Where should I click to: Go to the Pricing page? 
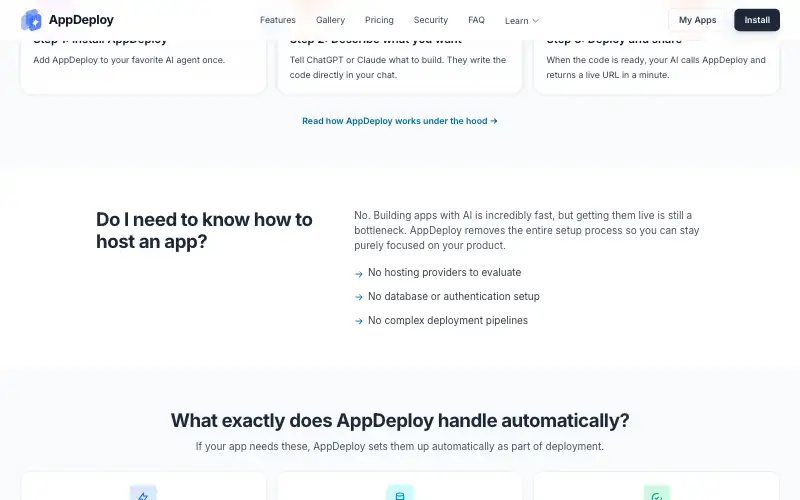coord(379,20)
